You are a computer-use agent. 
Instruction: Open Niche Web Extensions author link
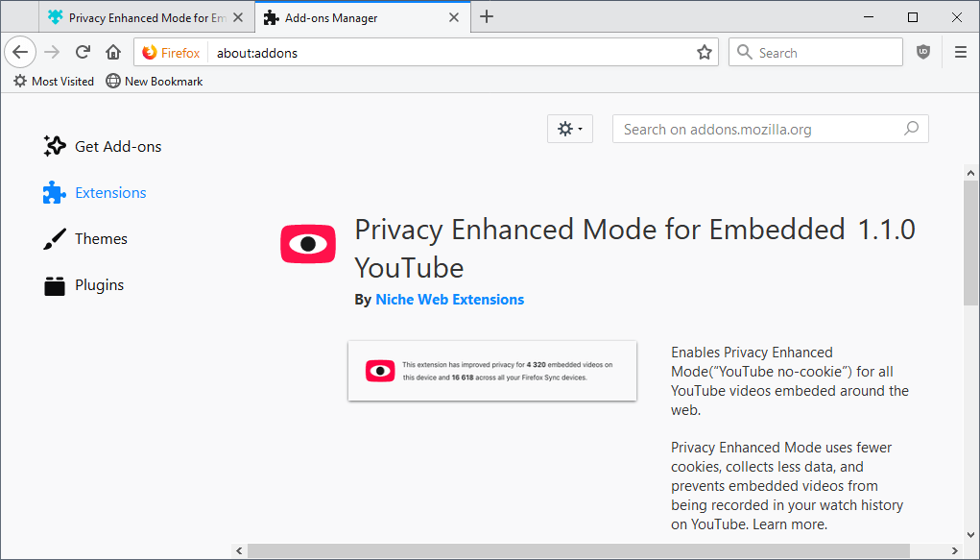(449, 300)
